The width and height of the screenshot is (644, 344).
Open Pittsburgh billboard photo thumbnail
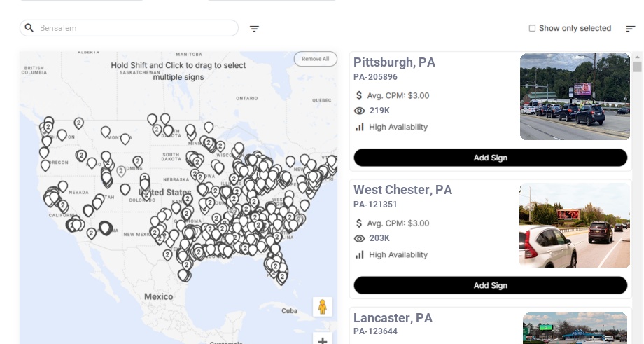pyautogui.click(x=575, y=97)
